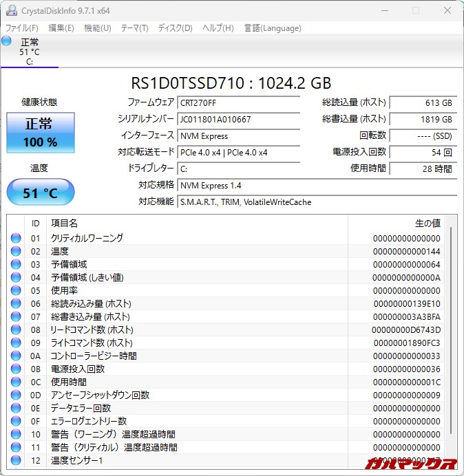Click the status orb for 予備領域 (しきい値) row
464x476 pixels.
(16, 277)
